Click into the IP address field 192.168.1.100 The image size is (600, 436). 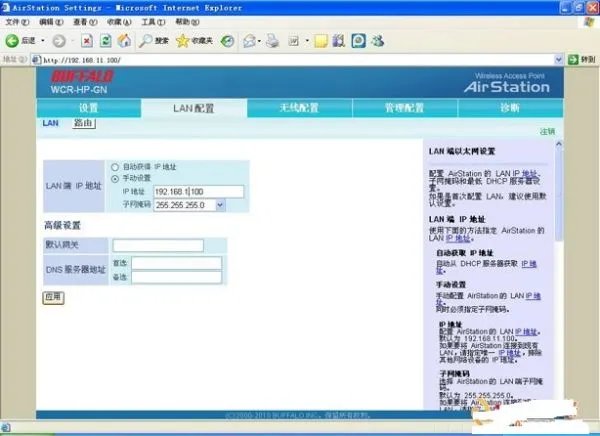pyautogui.click(x=199, y=192)
